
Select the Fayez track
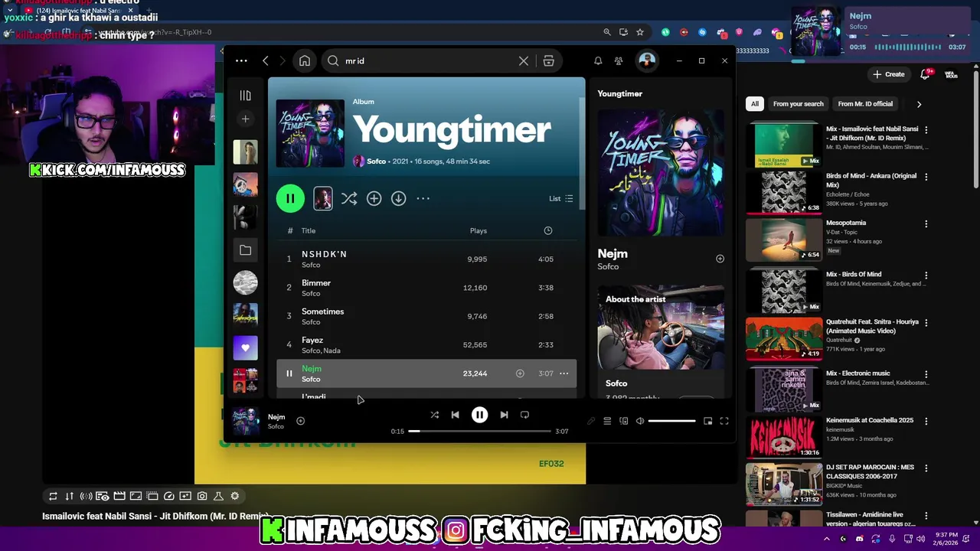[426, 344]
